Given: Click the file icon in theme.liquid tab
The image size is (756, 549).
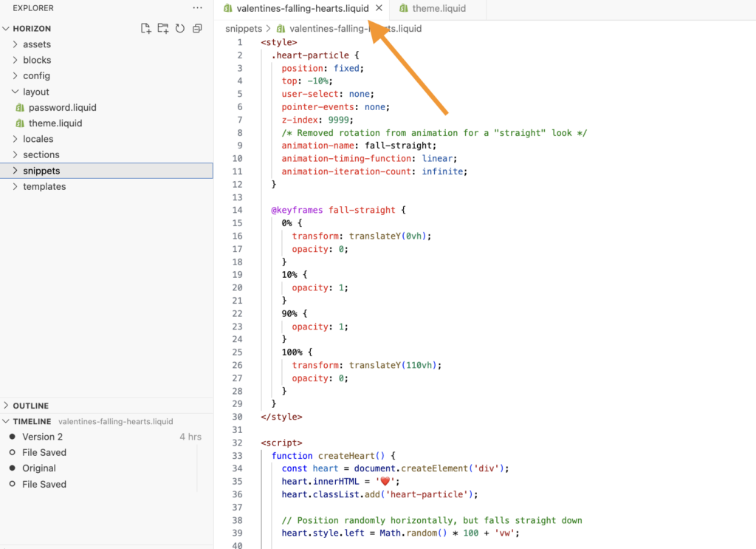Looking at the screenshot, I should pos(404,9).
